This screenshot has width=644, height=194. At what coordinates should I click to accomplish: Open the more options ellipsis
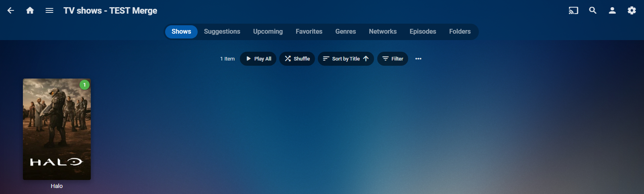pyautogui.click(x=418, y=59)
